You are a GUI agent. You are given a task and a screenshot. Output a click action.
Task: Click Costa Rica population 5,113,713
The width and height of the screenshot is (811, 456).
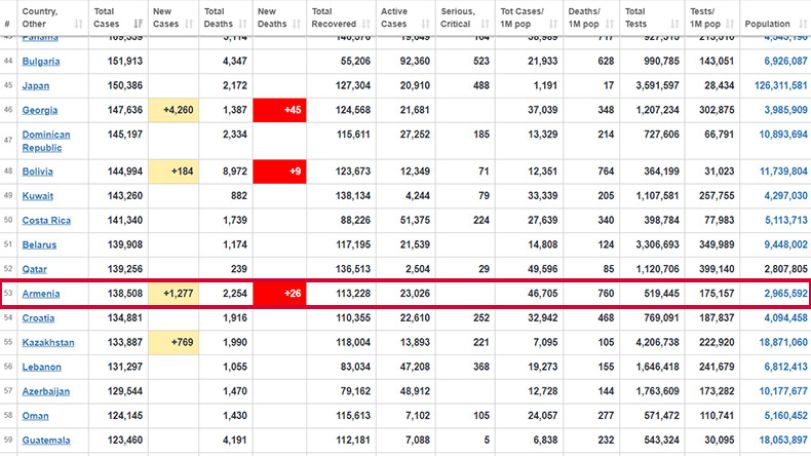786,220
